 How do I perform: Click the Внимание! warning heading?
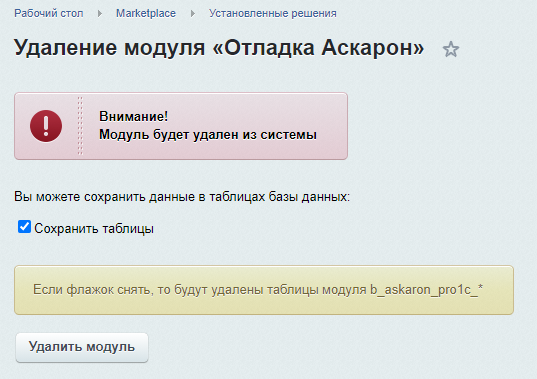134,116
